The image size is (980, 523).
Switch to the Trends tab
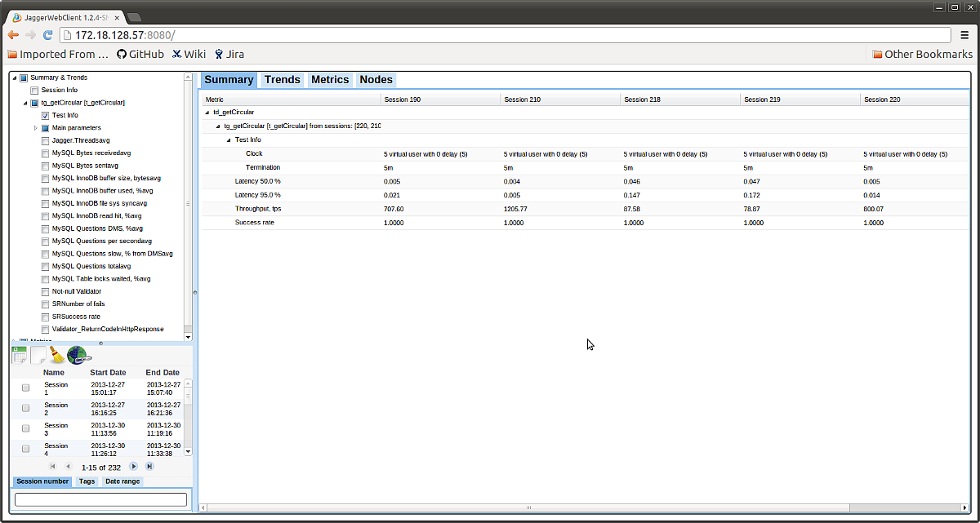(283, 80)
